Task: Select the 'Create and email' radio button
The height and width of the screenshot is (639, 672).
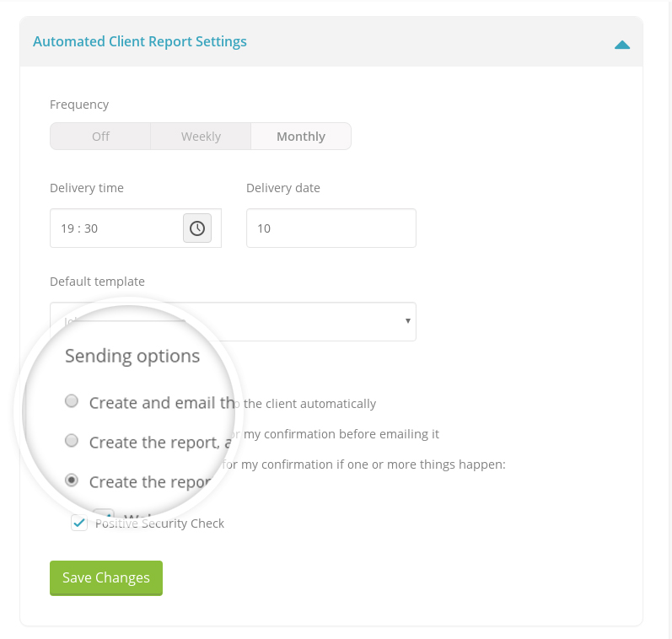Action: [73, 401]
